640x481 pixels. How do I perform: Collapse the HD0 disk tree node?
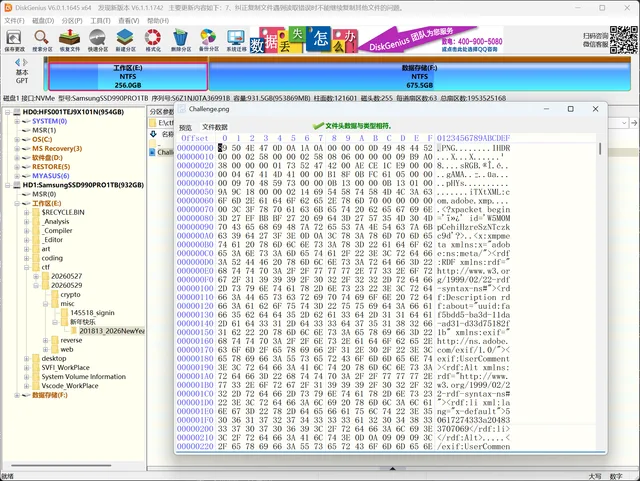(7, 112)
